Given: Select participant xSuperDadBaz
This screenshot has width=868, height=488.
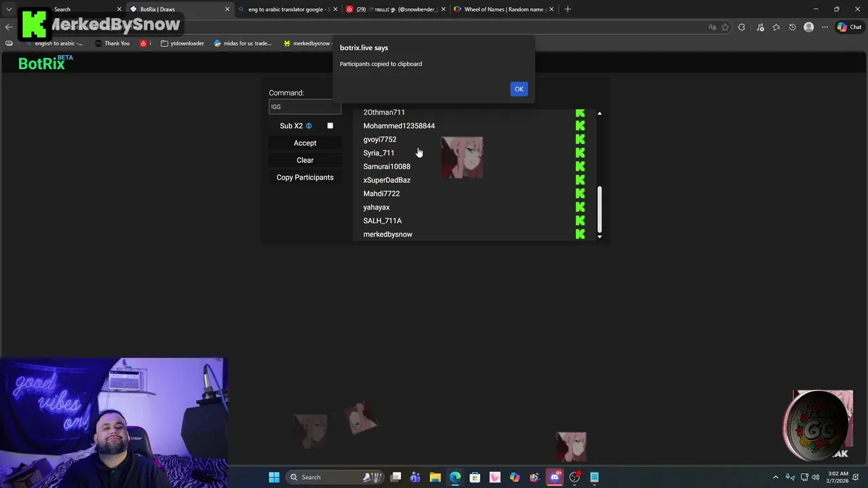Looking at the screenshot, I should click(387, 180).
